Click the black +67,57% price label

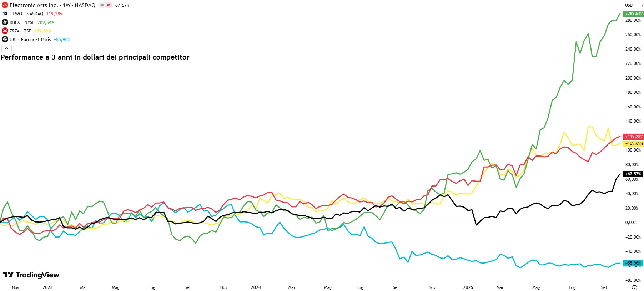pyautogui.click(x=633, y=174)
